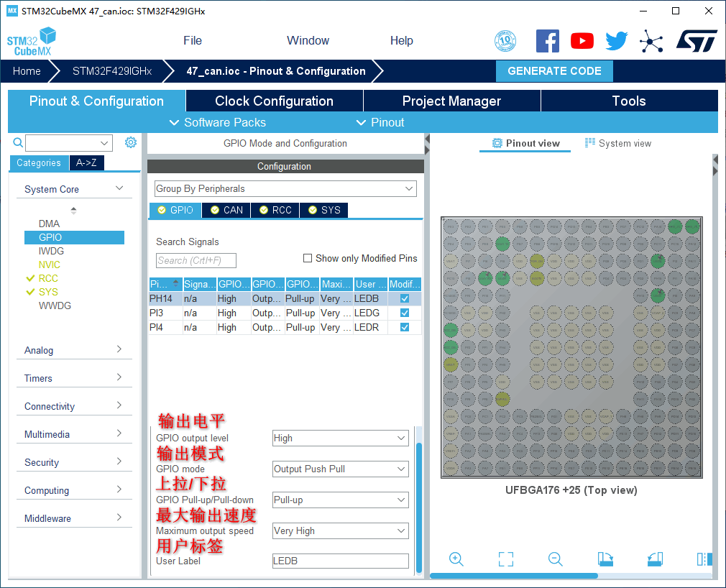Open the YouTube icon link

[582, 41]
